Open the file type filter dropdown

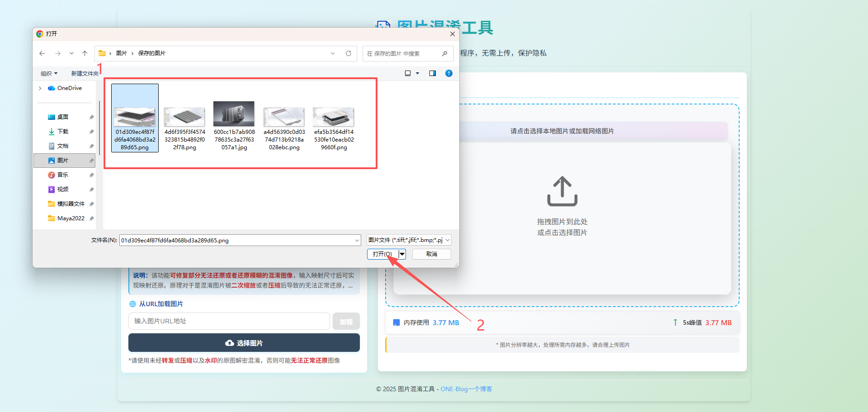tap(409, 240)
